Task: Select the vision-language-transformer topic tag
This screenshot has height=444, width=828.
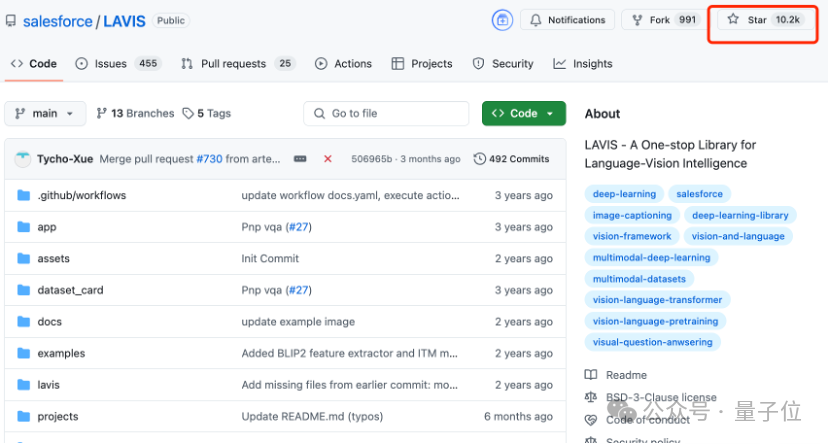Action: pyautogui.click(x=657, y=300)
